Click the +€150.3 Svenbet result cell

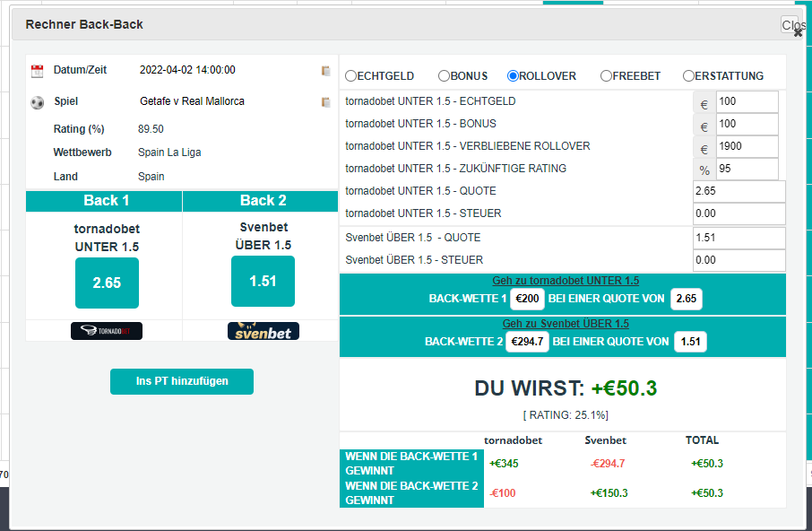pyautogui.click(x=609, y=493)
